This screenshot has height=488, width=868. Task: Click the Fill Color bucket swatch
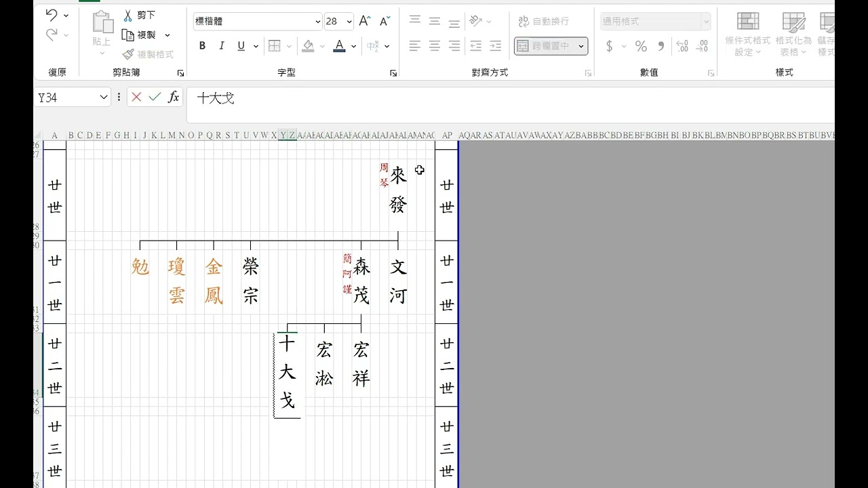309,46
